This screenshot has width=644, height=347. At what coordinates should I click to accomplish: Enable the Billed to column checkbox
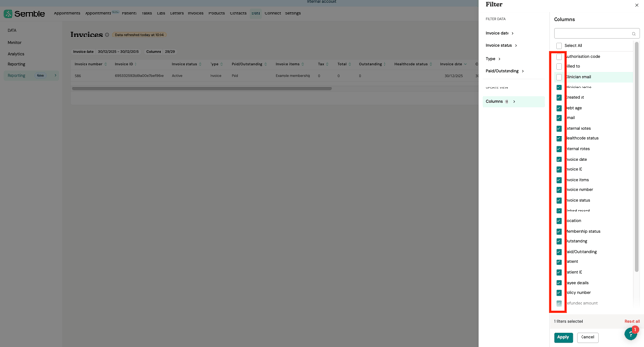(559, 66)
